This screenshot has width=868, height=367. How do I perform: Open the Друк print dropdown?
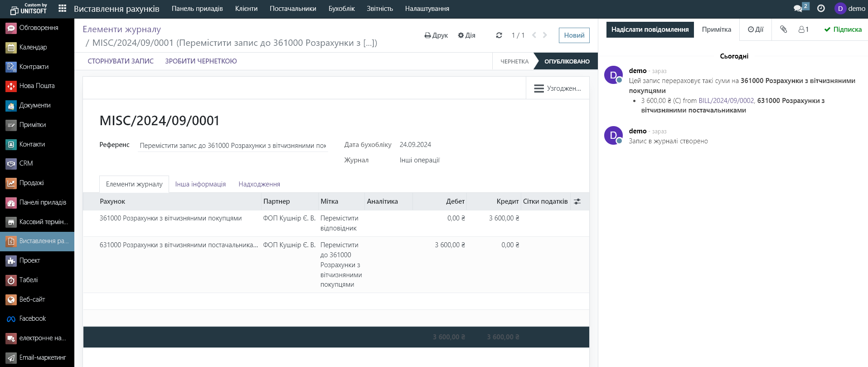point(436,35)
